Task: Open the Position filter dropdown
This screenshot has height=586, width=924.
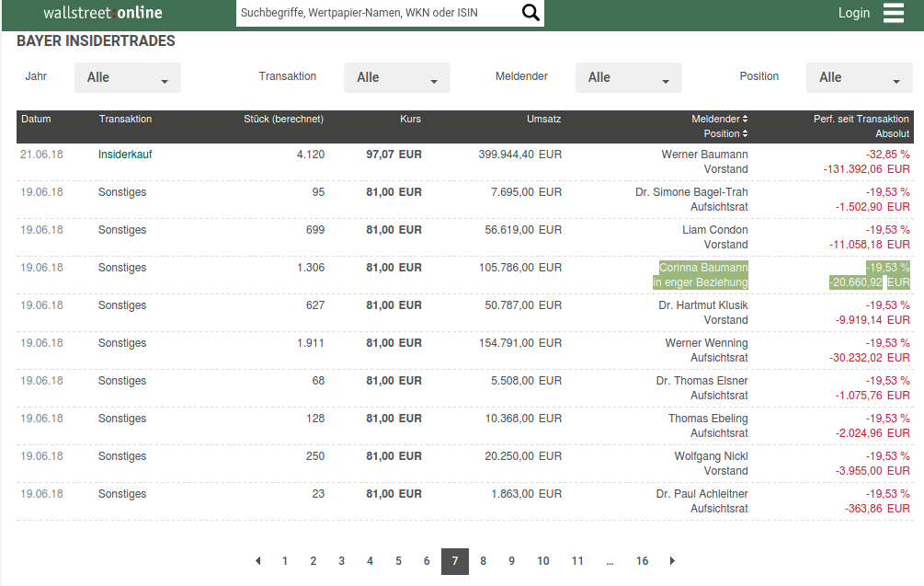Action: pyautogui.click(x=859, y=78)
